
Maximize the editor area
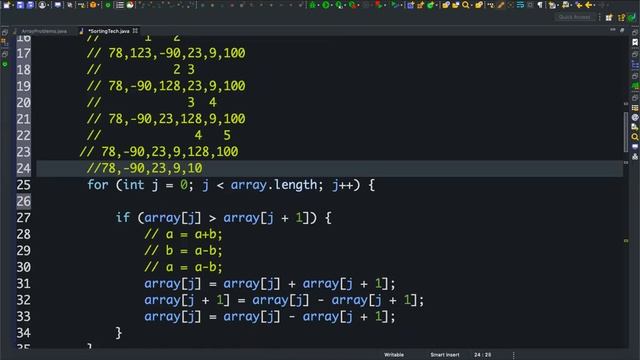pyautogui.click(x=622, y=30)
